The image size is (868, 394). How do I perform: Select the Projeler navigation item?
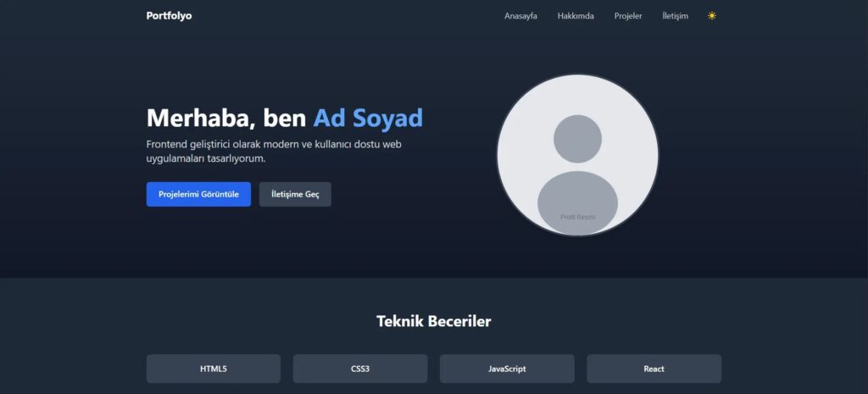[x=628, y=16]
